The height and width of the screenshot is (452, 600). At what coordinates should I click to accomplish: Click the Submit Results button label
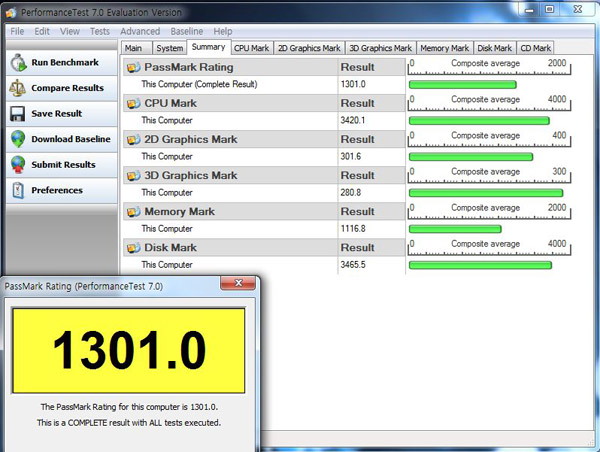coord(64,165)
